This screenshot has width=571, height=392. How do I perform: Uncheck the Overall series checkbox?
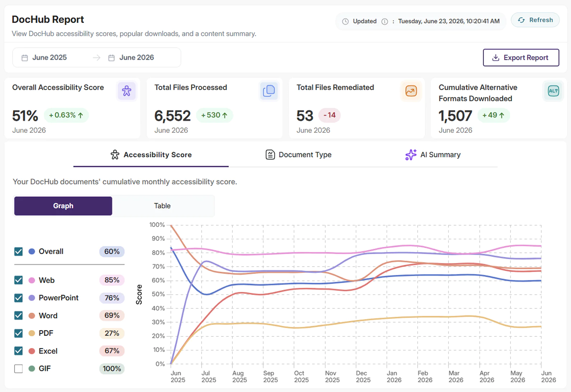[18, 251]
